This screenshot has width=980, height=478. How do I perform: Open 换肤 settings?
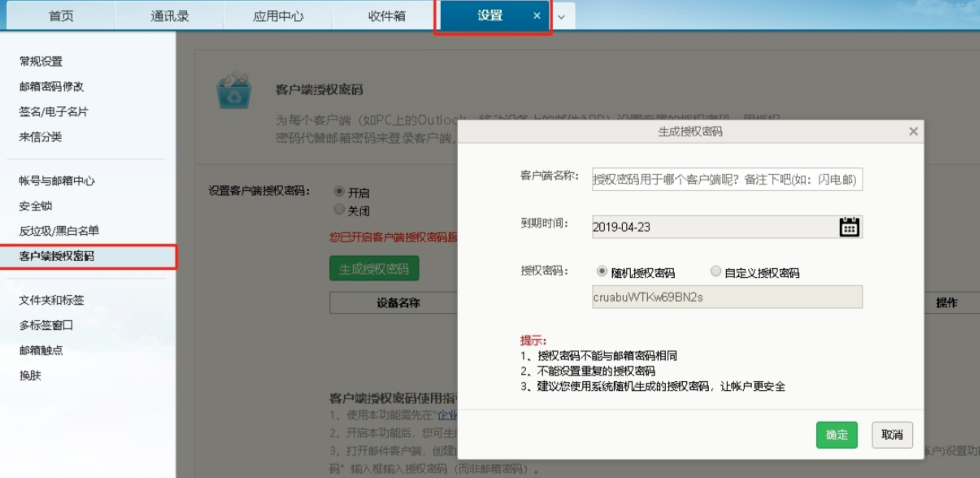tap(30, 375)
